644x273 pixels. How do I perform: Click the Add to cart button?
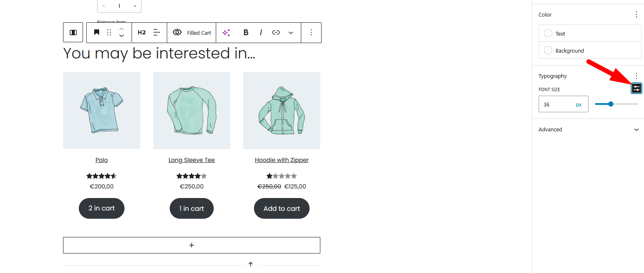tap(281, 208)
